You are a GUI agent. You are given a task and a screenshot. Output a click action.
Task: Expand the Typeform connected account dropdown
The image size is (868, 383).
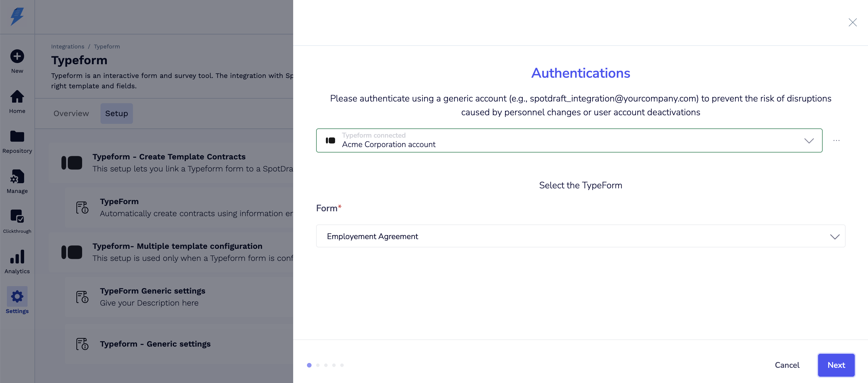pos(569,141)
